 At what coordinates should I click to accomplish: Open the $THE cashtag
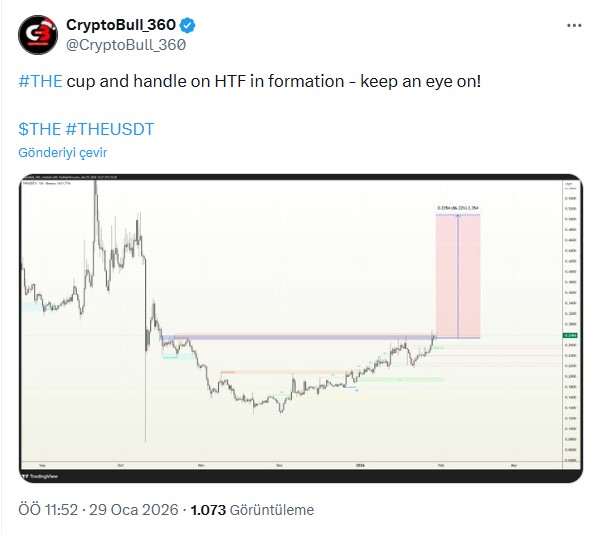[40, 129]
